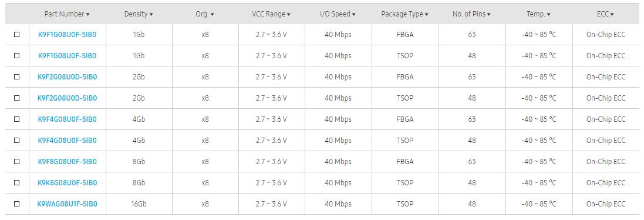Viewport: 644px width, 220px height.
Task: Open the Org. column dropdown
Action: coord(204,14)
